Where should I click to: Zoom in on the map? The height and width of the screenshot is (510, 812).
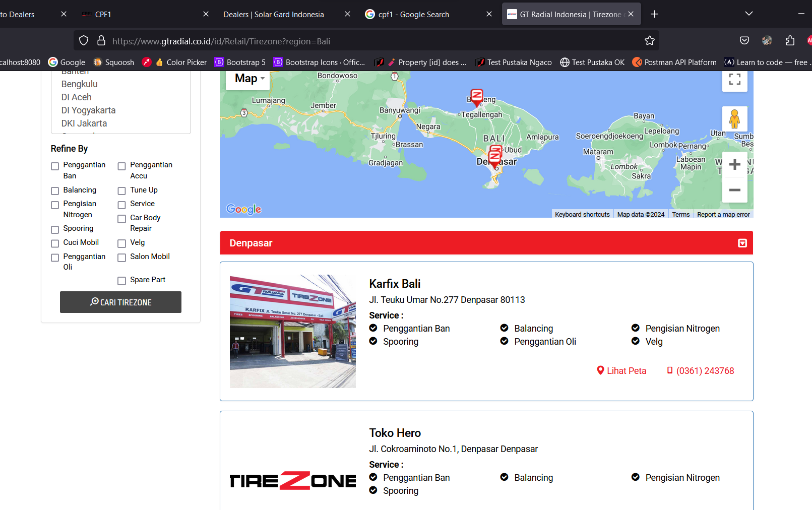coord(734,164)
